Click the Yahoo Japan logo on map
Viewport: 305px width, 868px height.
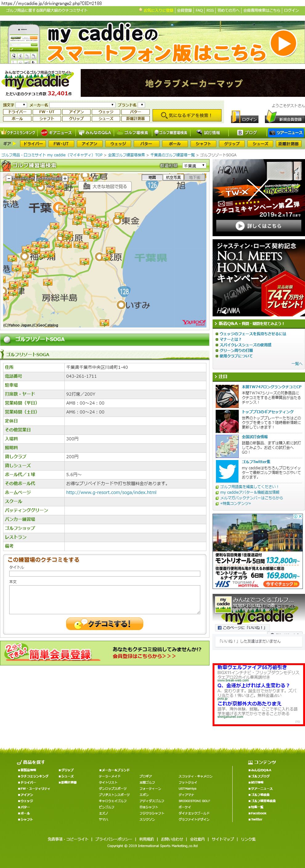(194, 323)
